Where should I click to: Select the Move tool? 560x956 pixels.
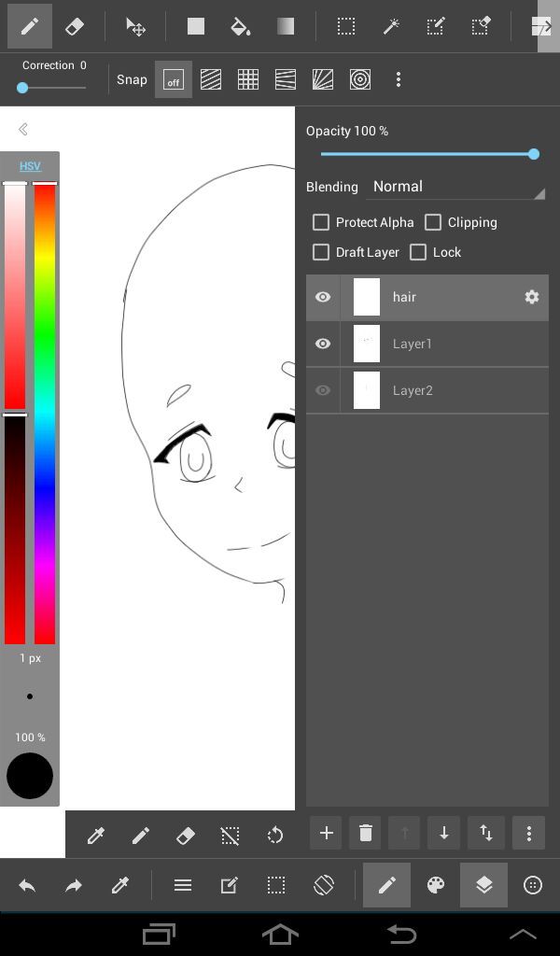134,26
